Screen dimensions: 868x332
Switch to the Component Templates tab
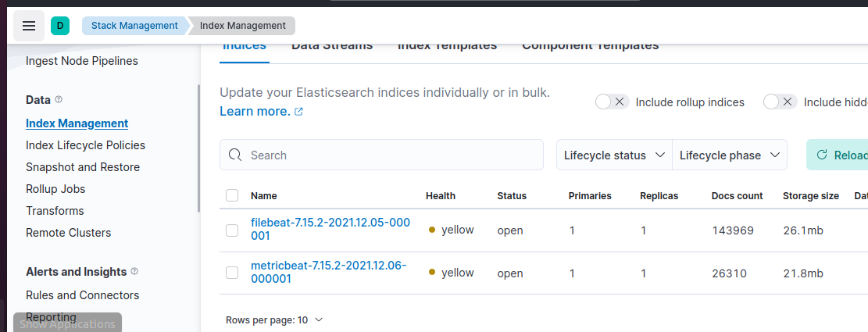pyautogui.click(x=590, y=47)
